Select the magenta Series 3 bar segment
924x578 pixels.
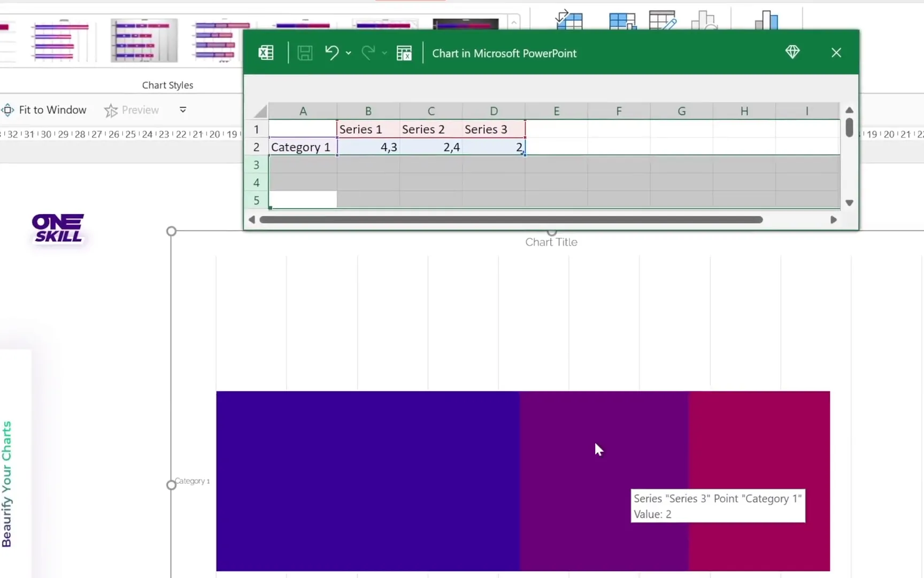click(x=759, y=481)
